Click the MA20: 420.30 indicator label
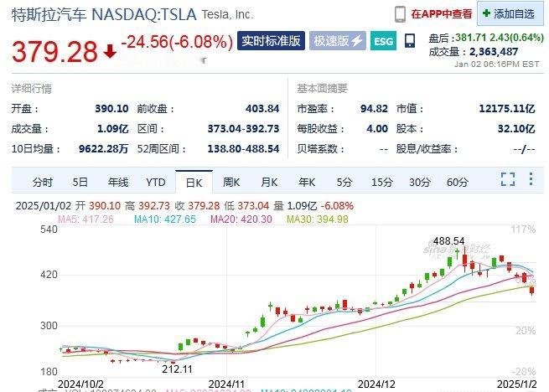Screen dimensions: 549x392 [x=241, y=219]
